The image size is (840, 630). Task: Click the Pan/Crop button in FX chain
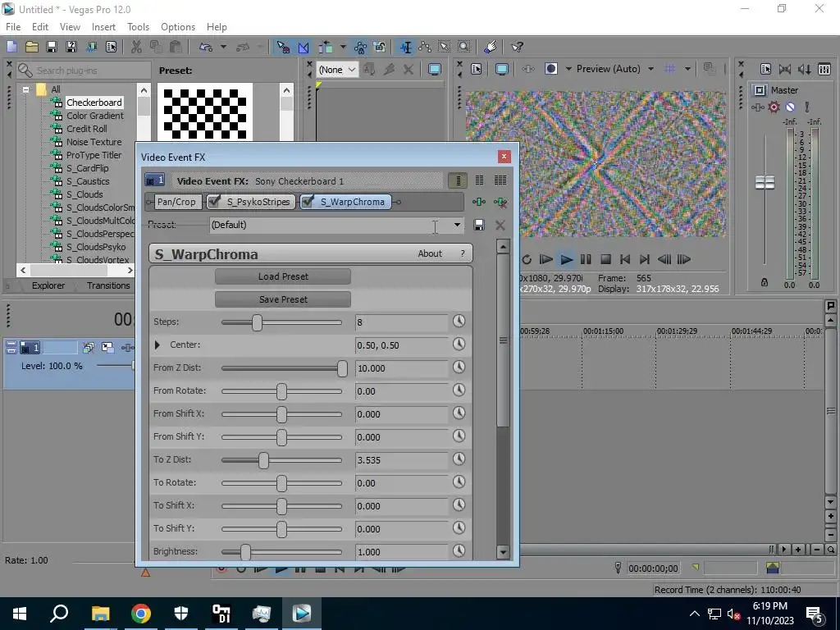click(176, 202)
